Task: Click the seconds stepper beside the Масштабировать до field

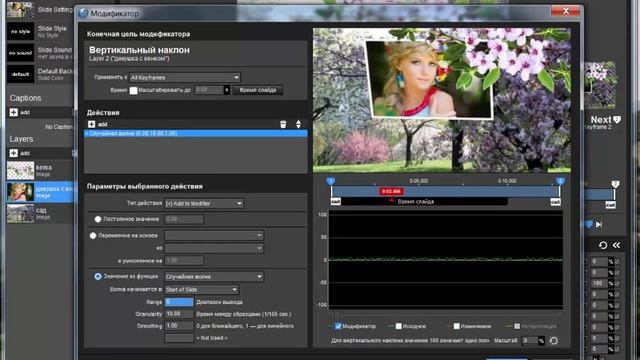Action: pyautogui.click(x=227, y=90)
